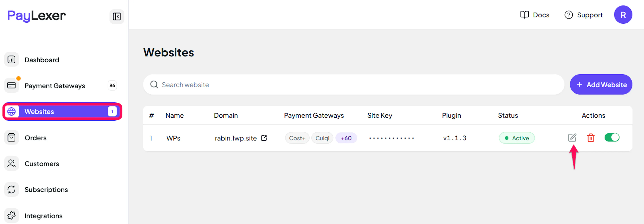Click the Orders shopping bag icon
This screenshot has height=224, width=644.
(12, 138)
